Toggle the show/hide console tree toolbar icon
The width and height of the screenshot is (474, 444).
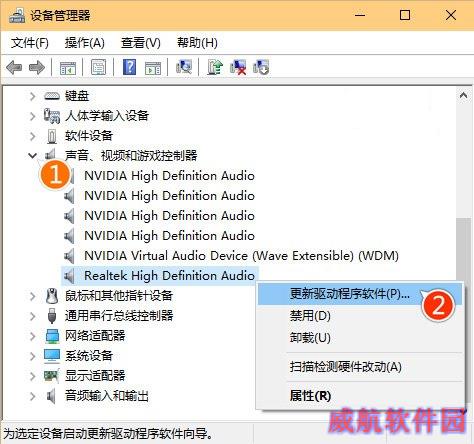68,68
